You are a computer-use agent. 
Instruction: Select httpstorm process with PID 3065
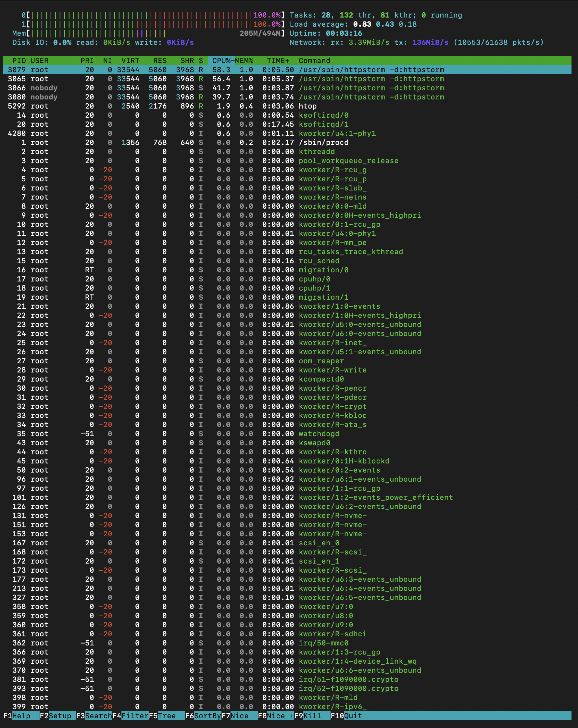[x=287, y=79]
